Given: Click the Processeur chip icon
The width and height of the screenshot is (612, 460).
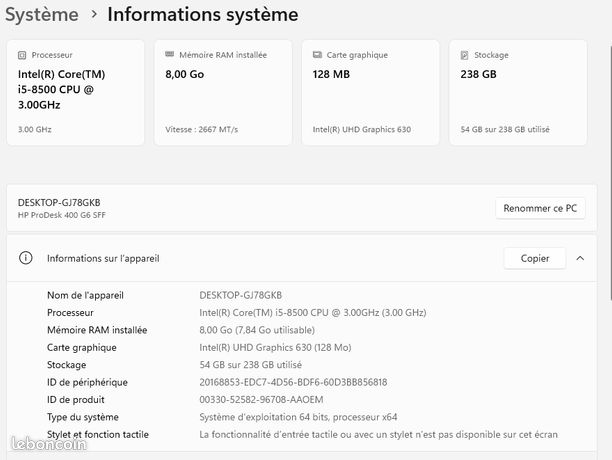Looking at the screenshot, I should pos(22,55).
